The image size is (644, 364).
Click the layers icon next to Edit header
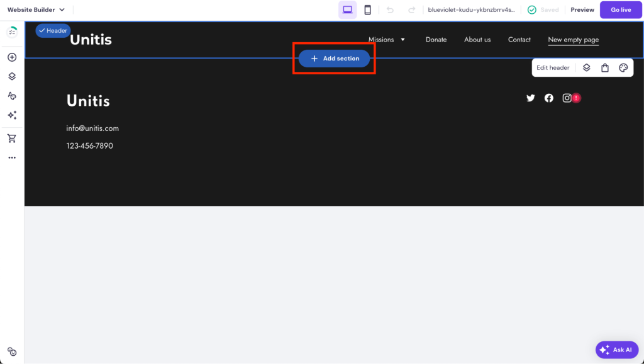[587, 67]
